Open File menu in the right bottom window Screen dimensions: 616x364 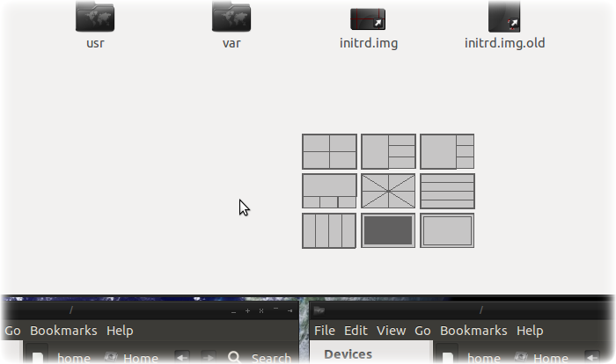(x=325, y=331)
